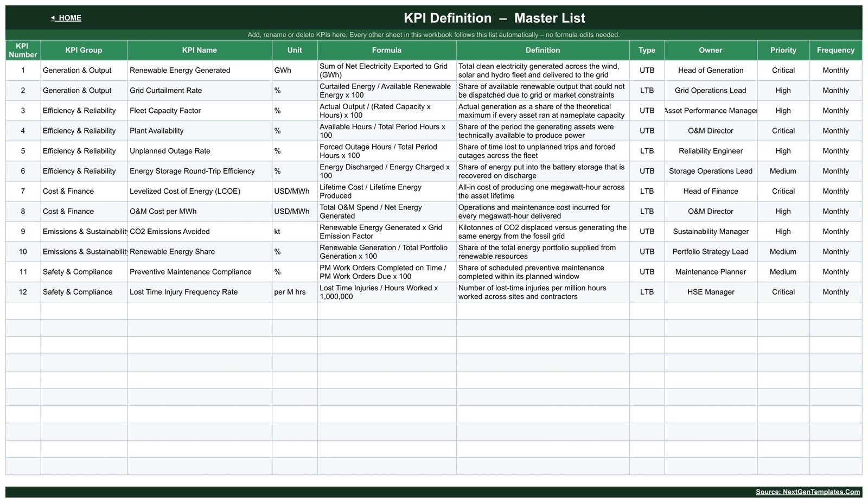
Task: Select the Unit column header
Action: coord(295,50)
